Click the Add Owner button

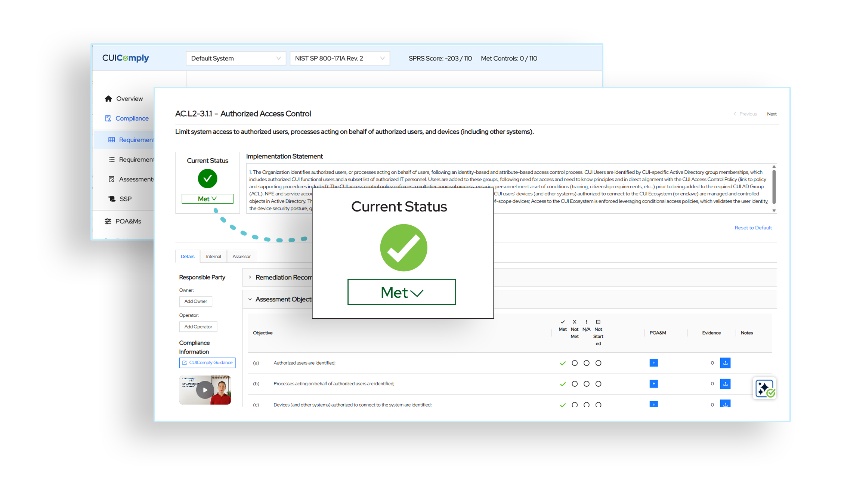(x=195, y=301)
